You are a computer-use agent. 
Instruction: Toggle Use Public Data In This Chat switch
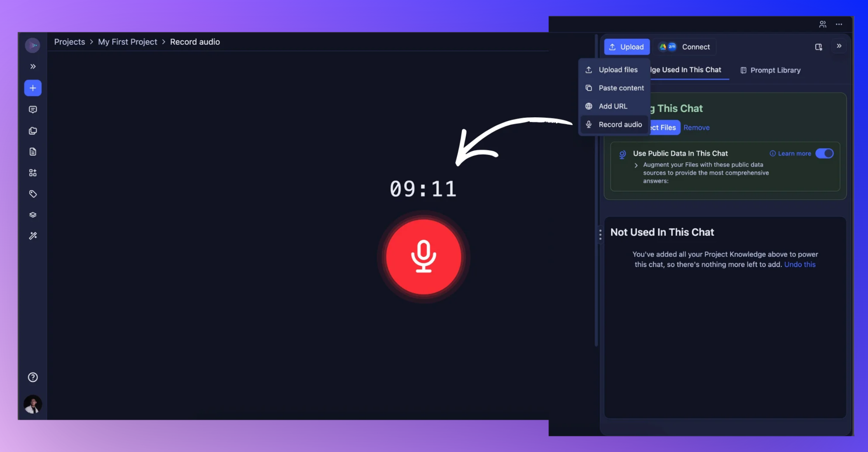pyautogui.click(x=824, y=153)
